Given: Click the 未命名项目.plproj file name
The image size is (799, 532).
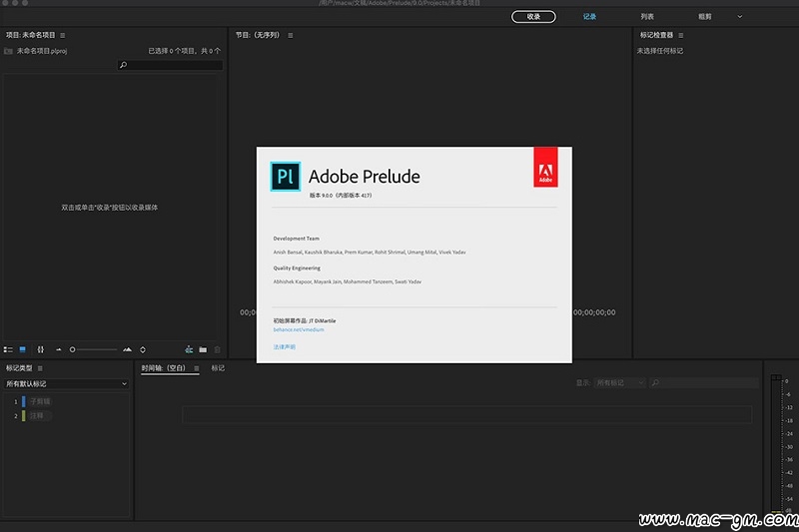Looking at the screenshot, I should tap(42, 51).
